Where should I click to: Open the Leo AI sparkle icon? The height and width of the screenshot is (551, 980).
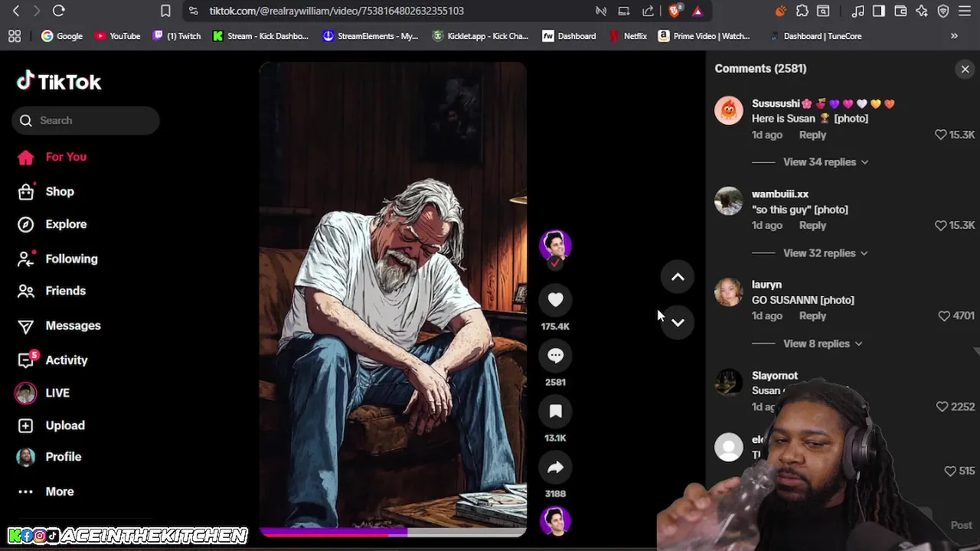[x=922, y=11]
